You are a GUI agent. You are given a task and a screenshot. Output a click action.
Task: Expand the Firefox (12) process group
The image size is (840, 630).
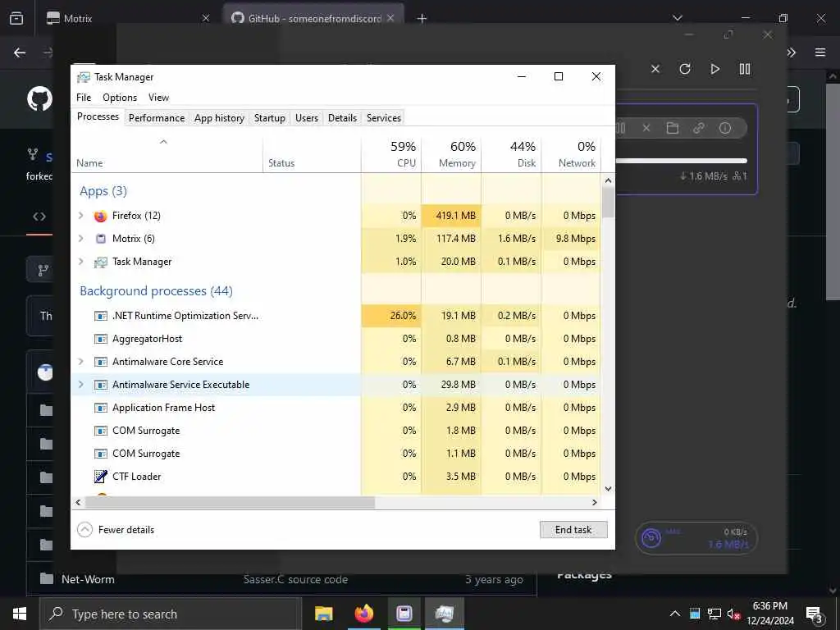click(81, 216)
